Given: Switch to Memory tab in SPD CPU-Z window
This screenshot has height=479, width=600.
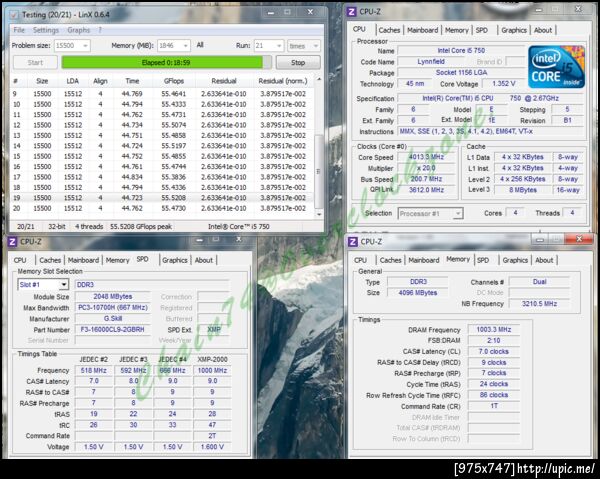Looking at the screenshot, I should 117,260.
